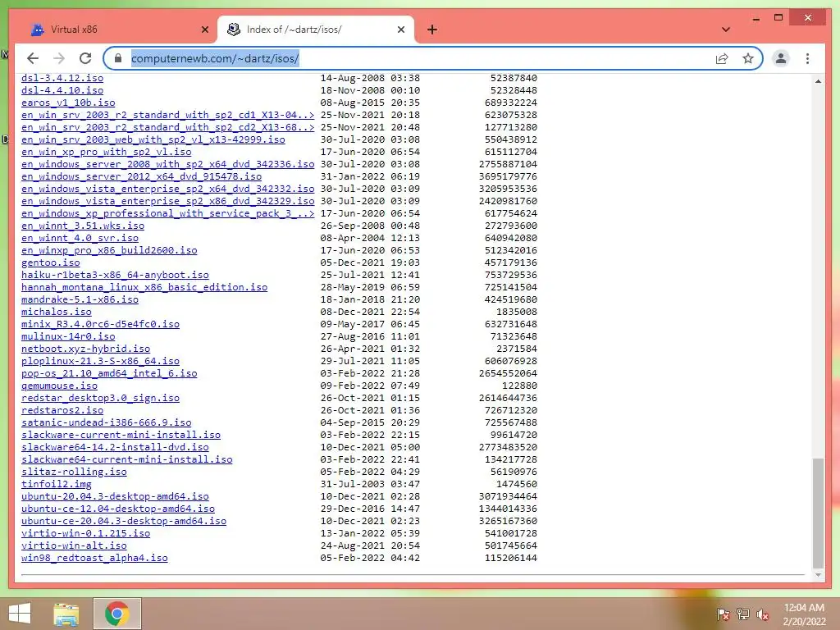Open slitaz-rolling.iso
The width and height of the screenshot is (840, 630).
click(74, 472)
